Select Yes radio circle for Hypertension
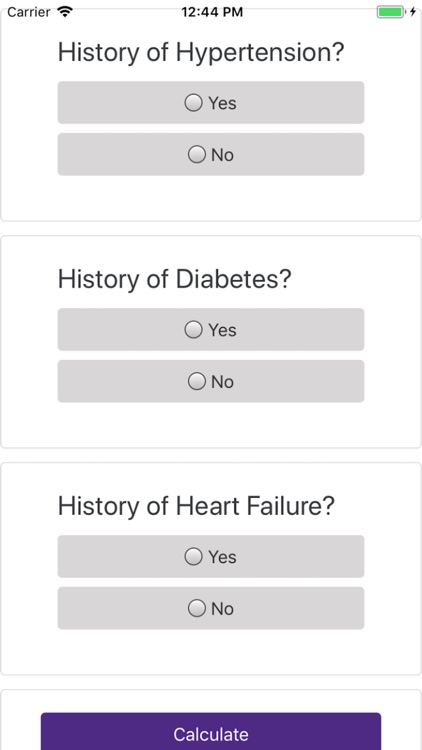This screenshot has height=750, width=422. pos(193,102)
